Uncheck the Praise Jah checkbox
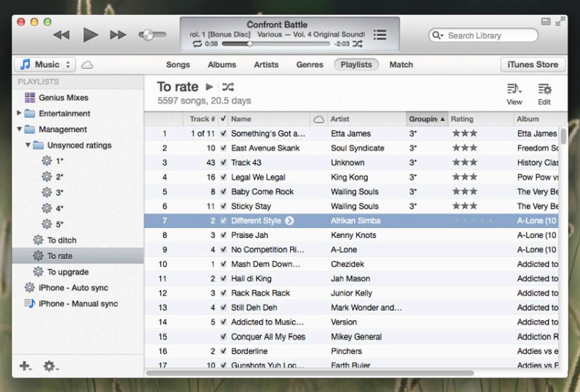The width and height of the screenshot is (580, 392). click(x=223, y=234)
